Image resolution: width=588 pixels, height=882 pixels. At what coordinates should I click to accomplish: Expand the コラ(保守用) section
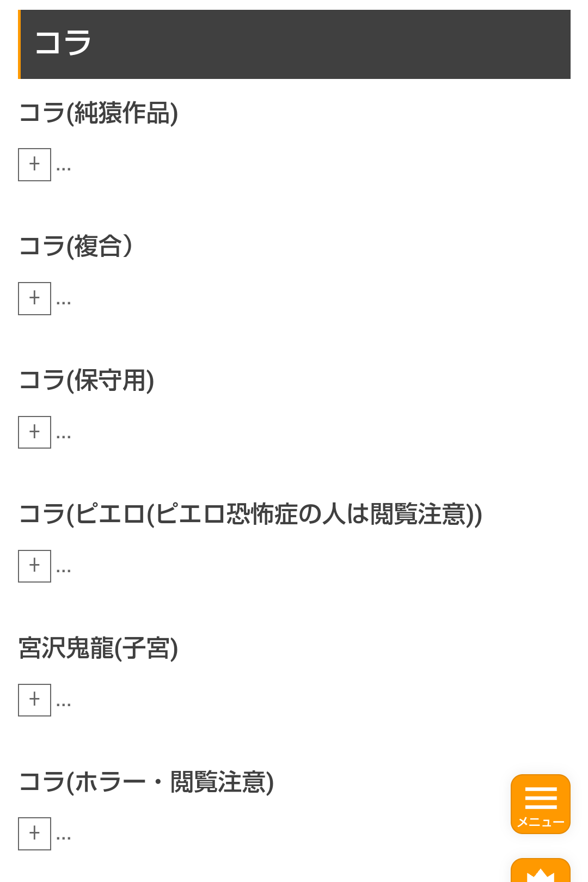[34, 432]
